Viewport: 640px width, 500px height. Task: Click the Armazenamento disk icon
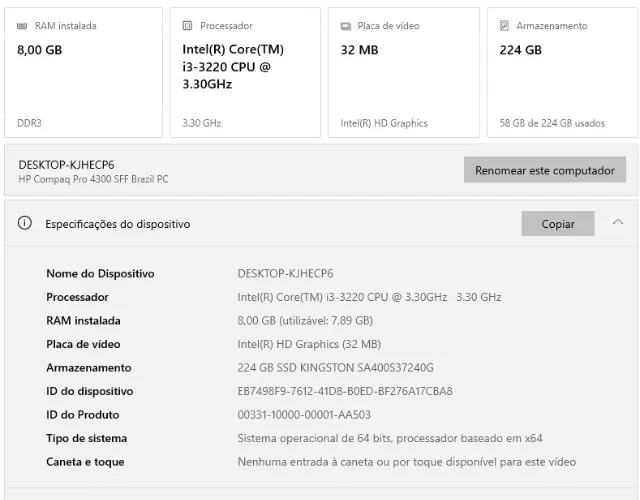tap(504, 26)
